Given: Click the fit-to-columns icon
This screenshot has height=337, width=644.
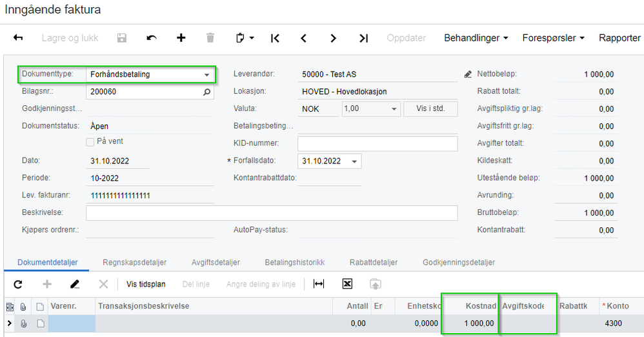Looking at the screenshot, I should (x=319, y=283).
